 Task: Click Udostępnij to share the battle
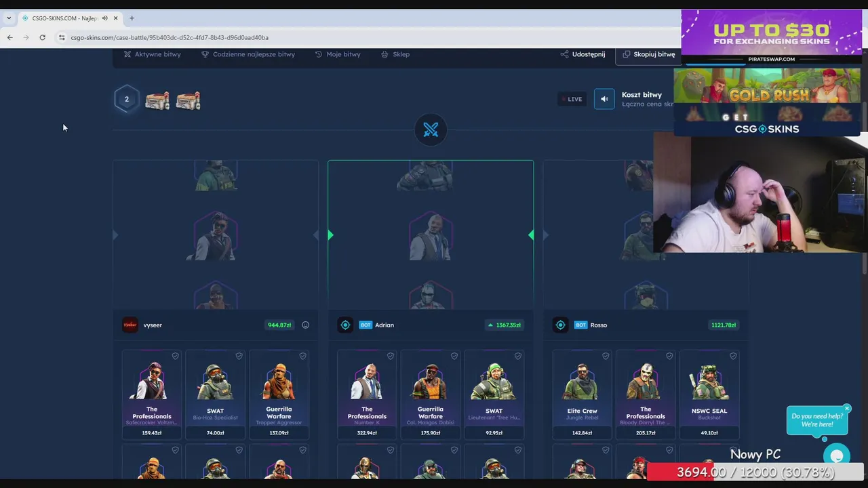[x=583, y=54]
